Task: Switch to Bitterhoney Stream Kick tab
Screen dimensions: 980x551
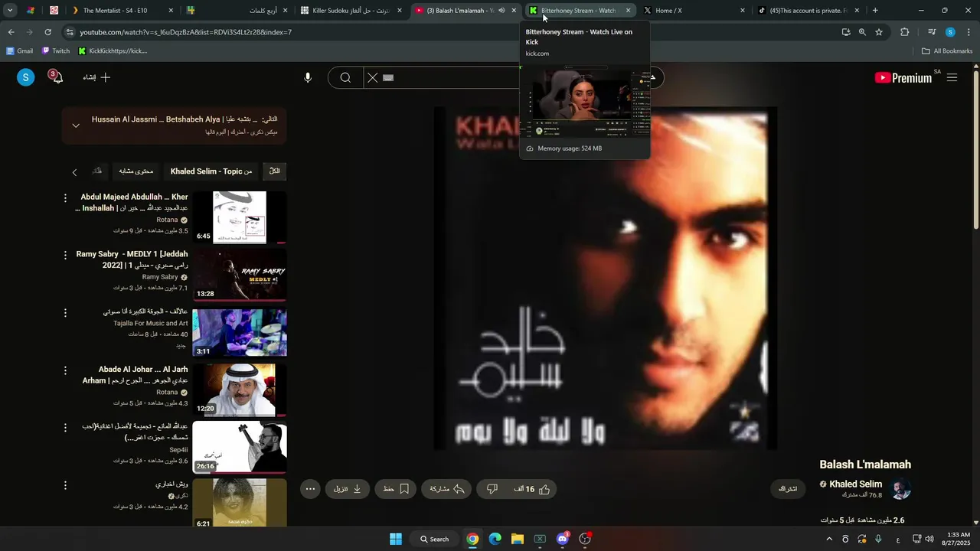Action: pyautogui.click(x=580, y=11)
